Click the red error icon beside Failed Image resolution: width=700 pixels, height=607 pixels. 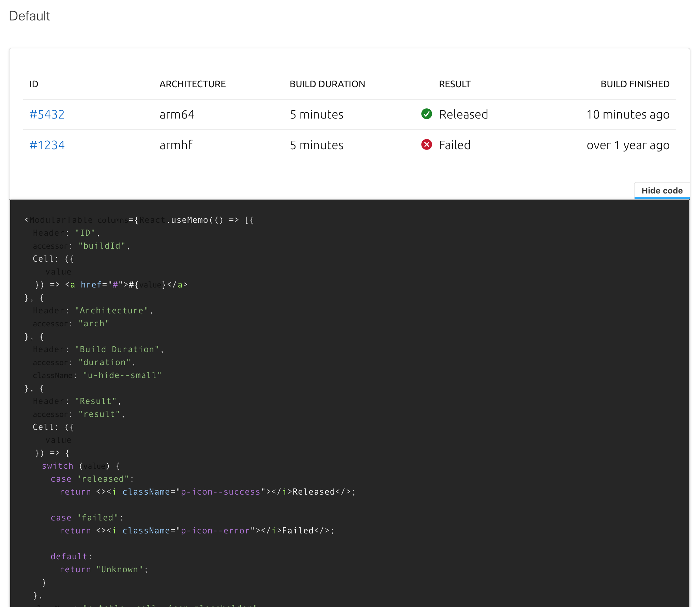(427, 145)
